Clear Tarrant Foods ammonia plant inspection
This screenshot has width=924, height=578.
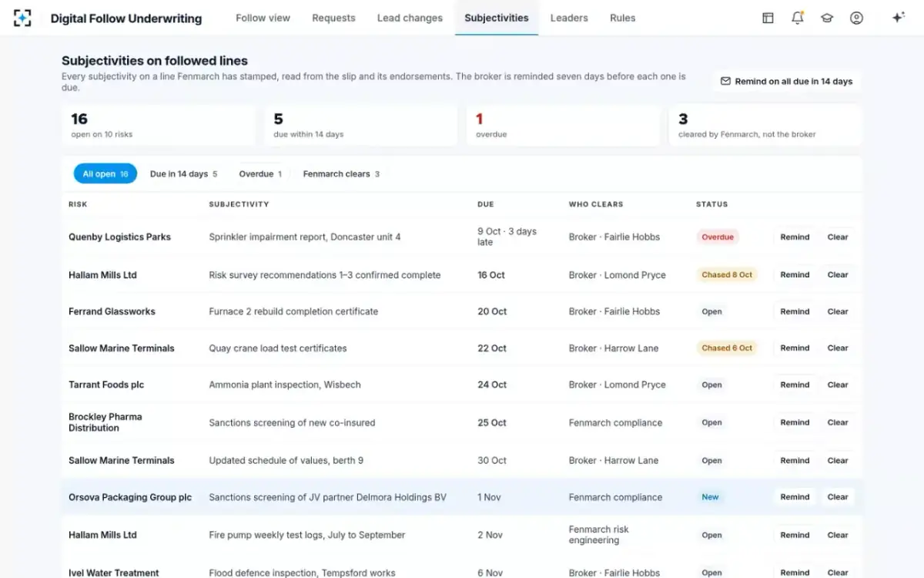(x=838, y=385)
